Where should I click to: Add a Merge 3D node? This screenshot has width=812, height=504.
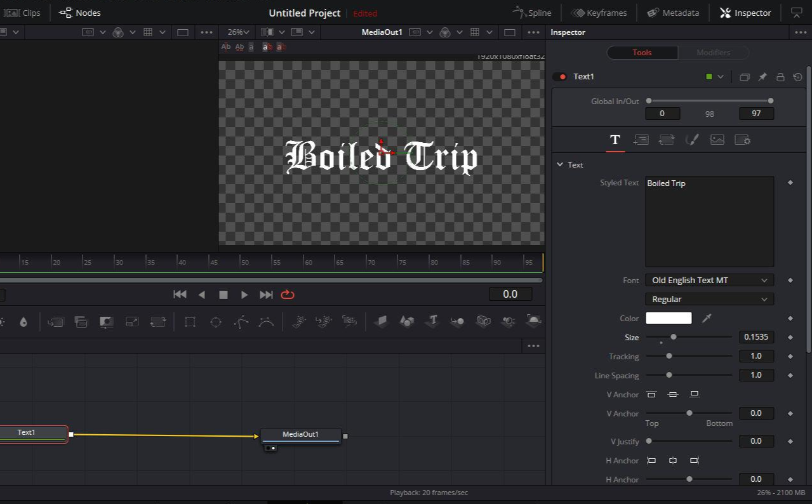tap(457, 322)
